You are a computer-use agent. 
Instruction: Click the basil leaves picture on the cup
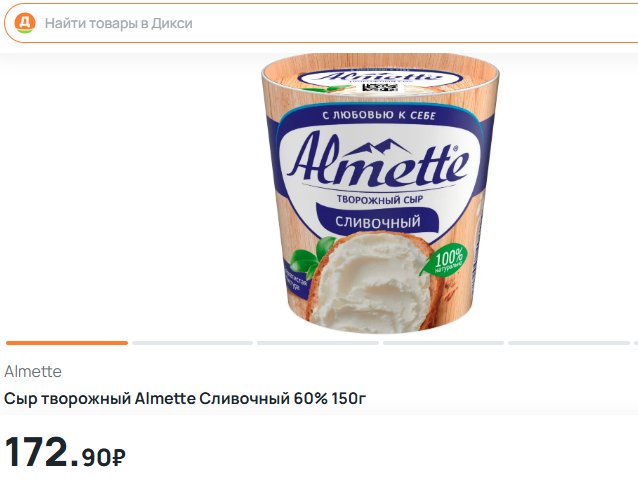coord(311,257)
